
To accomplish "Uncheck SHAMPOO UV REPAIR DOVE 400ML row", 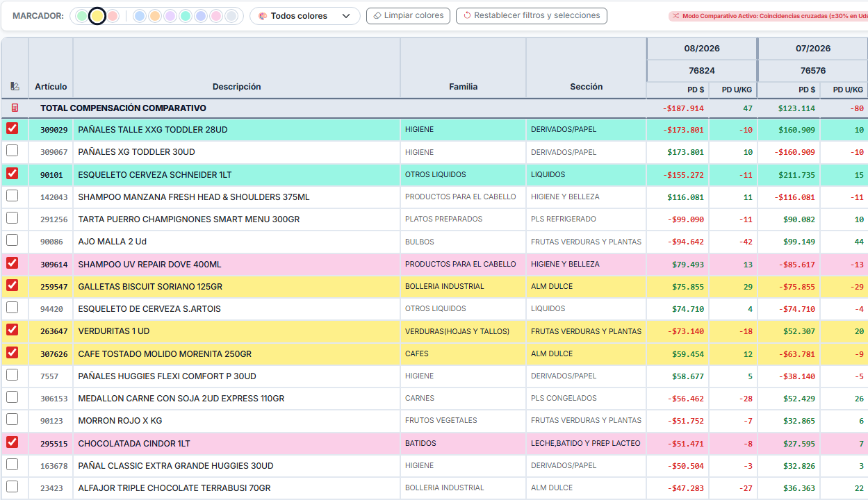I will (13, 263).
